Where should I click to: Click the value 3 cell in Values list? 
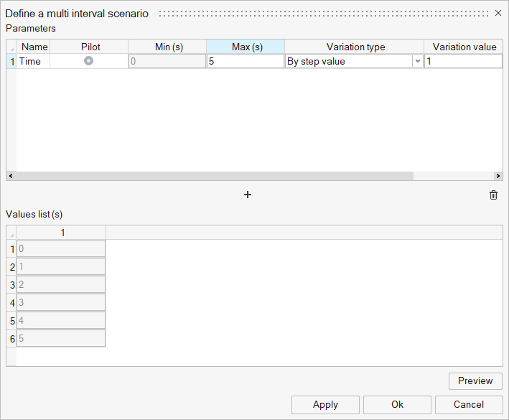pos(61,302)
